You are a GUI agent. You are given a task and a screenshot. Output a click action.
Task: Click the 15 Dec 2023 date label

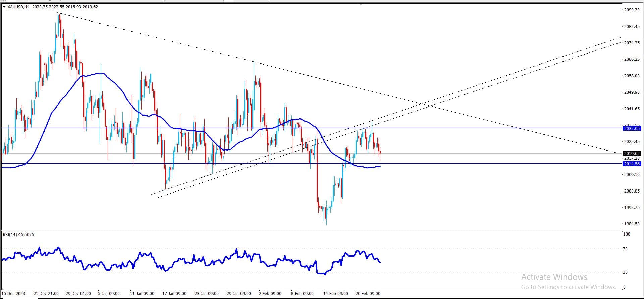(x=14, y=293)
